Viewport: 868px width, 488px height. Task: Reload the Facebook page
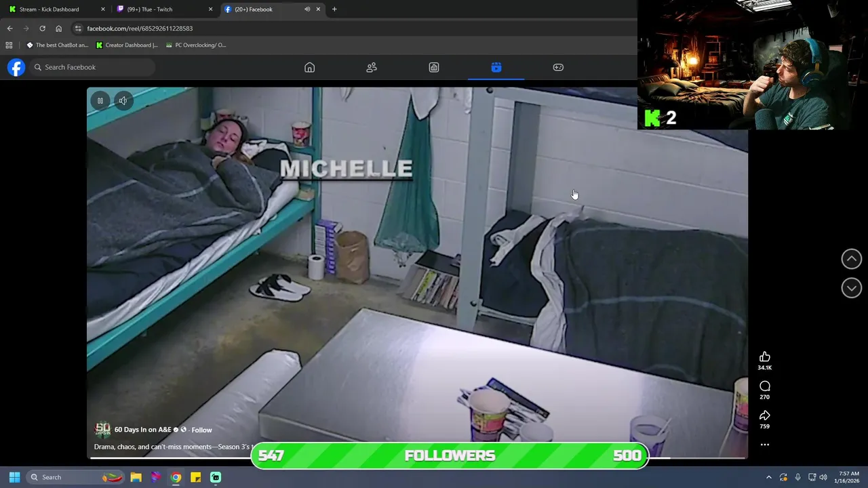(42, 28)
